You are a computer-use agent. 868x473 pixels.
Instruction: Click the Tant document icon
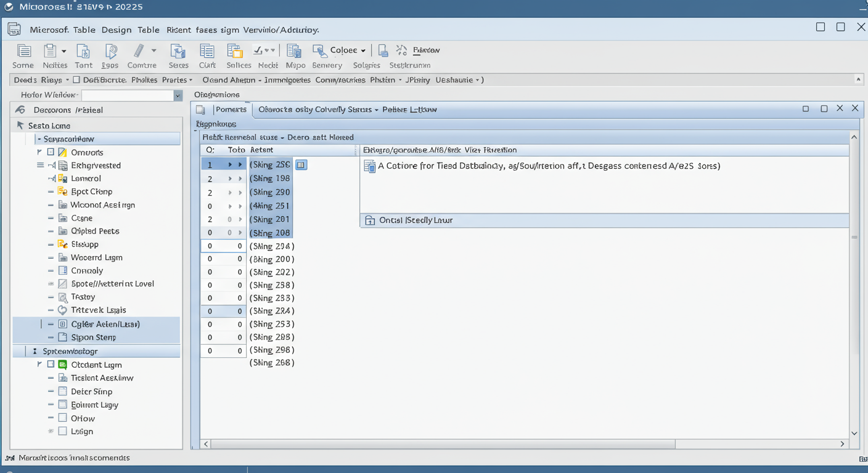[83, 52]
